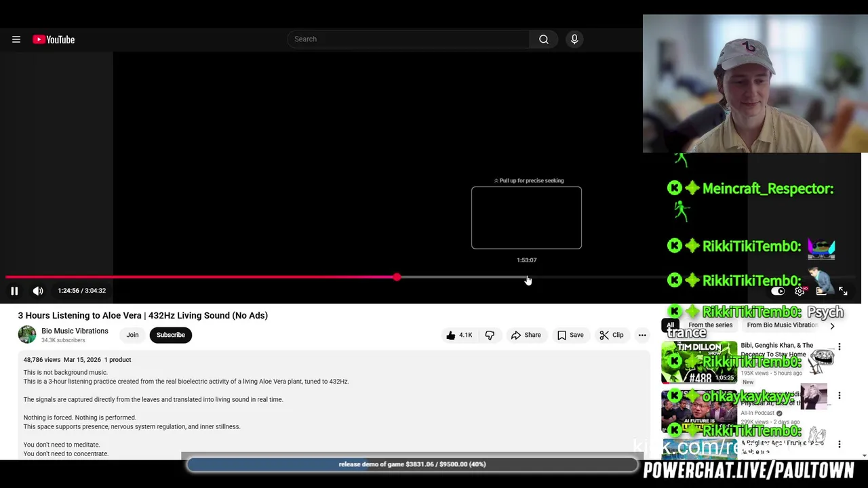Show next chips with right arrow
This screenshot has height=488, width=868.
click(832, 325)
